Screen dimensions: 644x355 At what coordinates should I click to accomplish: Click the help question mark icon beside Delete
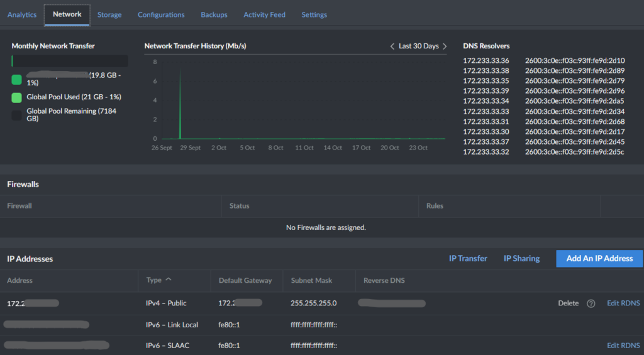click(x=591, y=303)
